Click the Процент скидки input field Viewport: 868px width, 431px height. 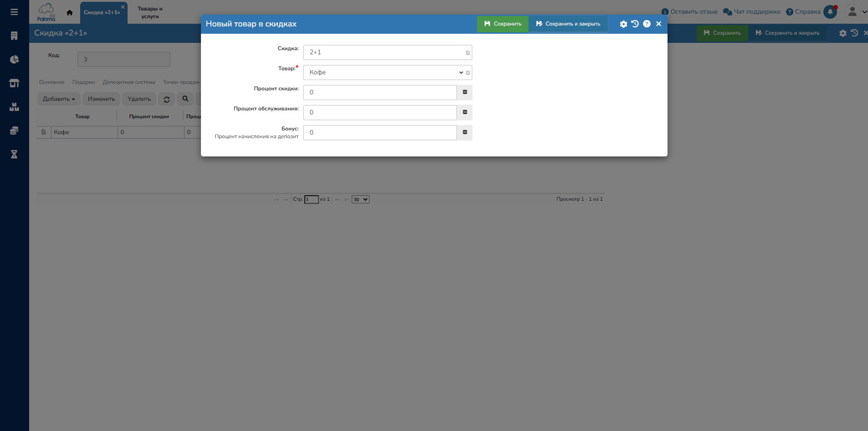(x=380, y=92)
